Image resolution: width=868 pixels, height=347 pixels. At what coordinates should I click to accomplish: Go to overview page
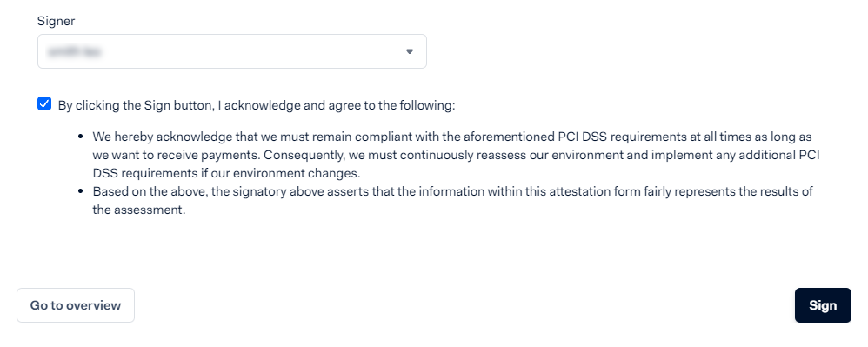pyautogui.click(x=76, y=305)
